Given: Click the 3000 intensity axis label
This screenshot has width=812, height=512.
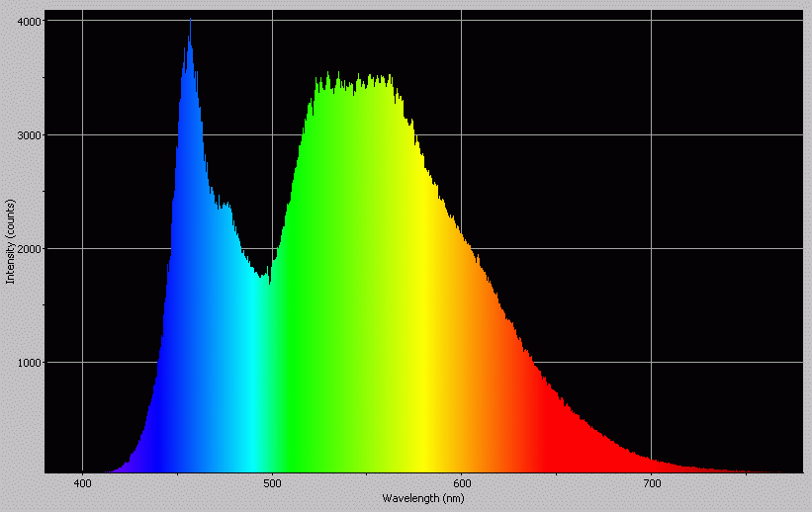Looking at the screenshot, I should click(29, 135).
